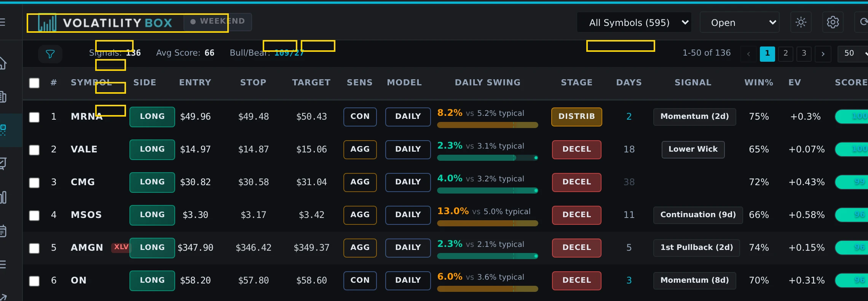Viewport: 868px width, 301px height.
Task: Sort by SIGNAL column header
Action: (692, 82)
